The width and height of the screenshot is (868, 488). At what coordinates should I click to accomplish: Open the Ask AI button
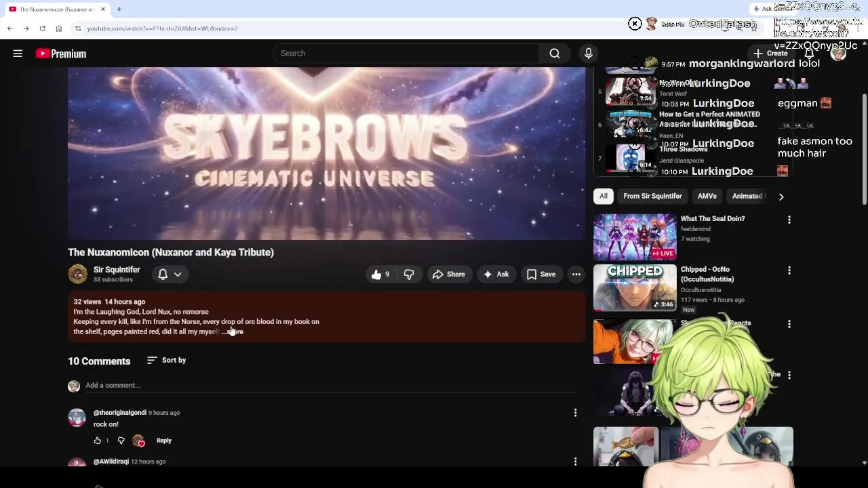click(496, 274)
